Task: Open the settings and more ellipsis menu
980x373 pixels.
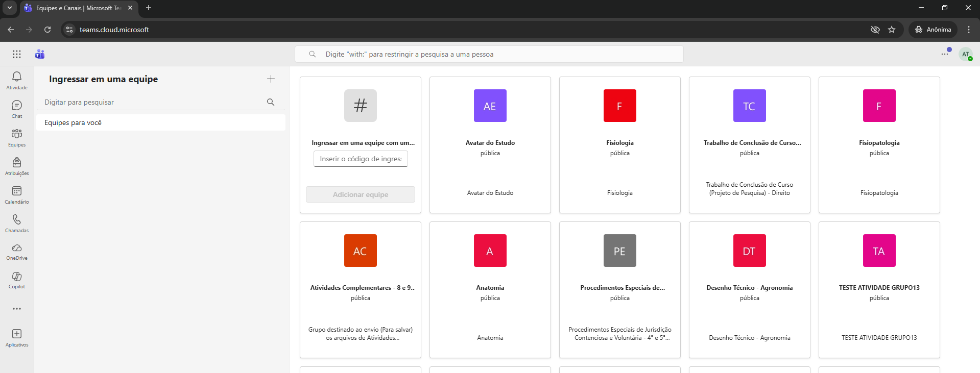Action: coord(945,54)
